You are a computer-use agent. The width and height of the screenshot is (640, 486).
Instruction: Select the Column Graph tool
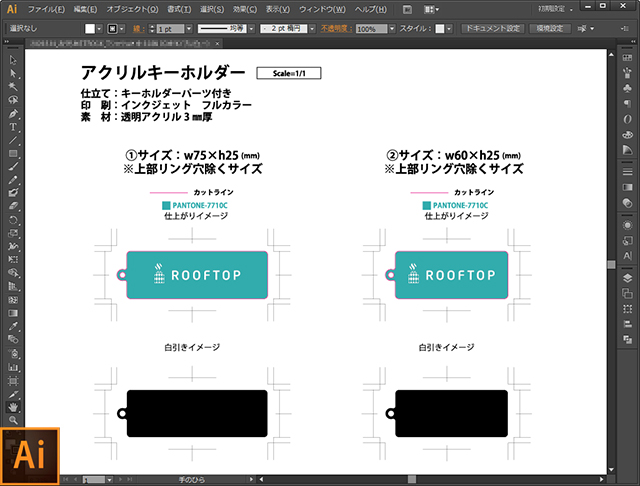pyautogui.click(x=13, y=367)
